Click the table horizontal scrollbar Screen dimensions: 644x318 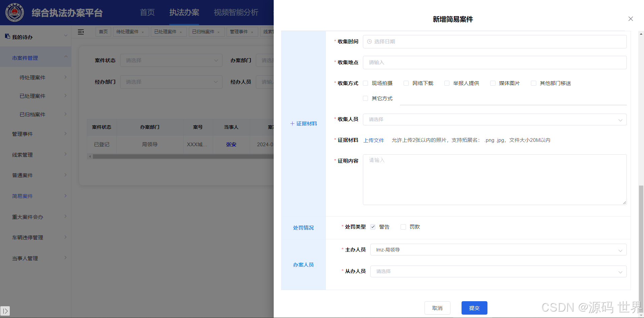[183, 157]
